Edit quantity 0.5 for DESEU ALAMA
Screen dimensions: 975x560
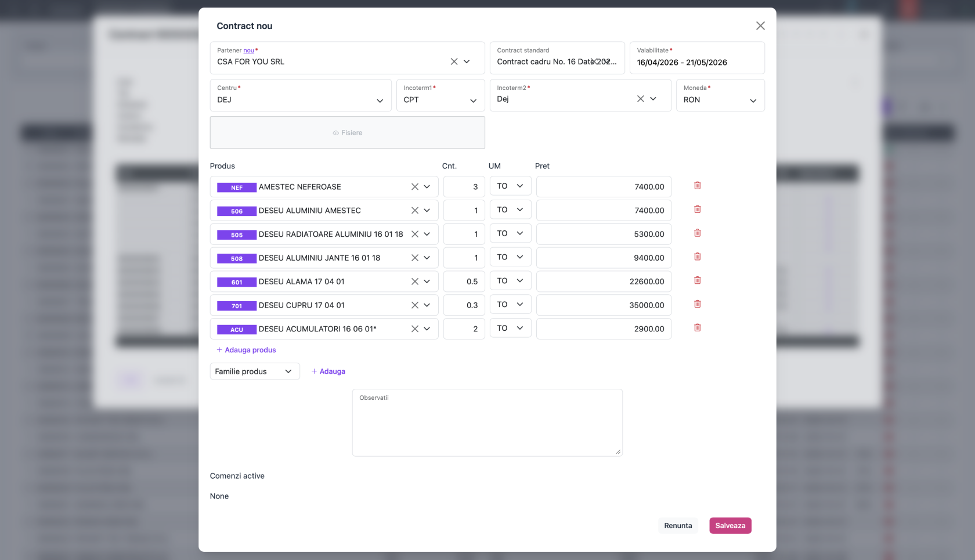464,281
